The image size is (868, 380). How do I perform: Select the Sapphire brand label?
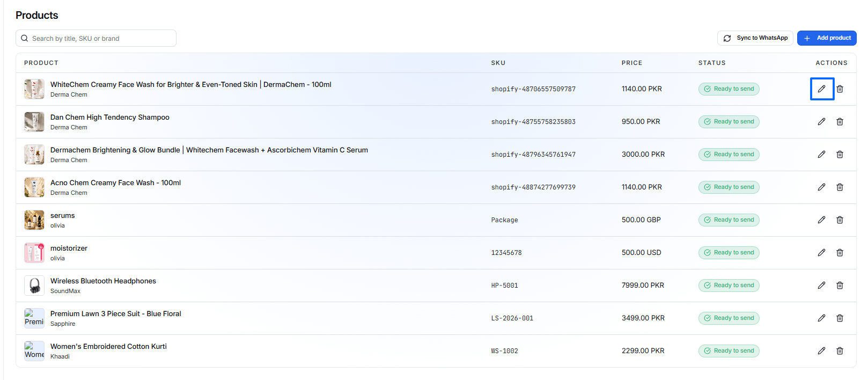(63, 324)
